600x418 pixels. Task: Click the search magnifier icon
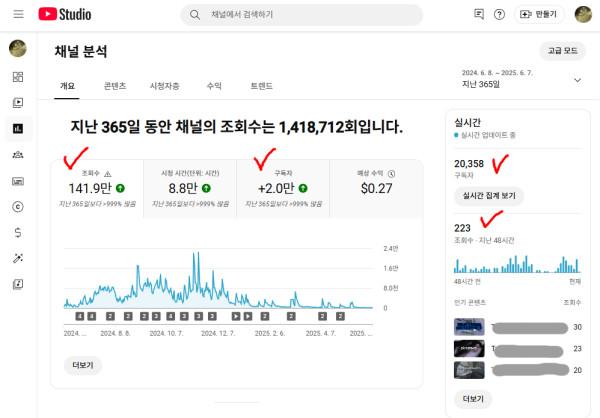pyautogui.click(x=195, y=15)
